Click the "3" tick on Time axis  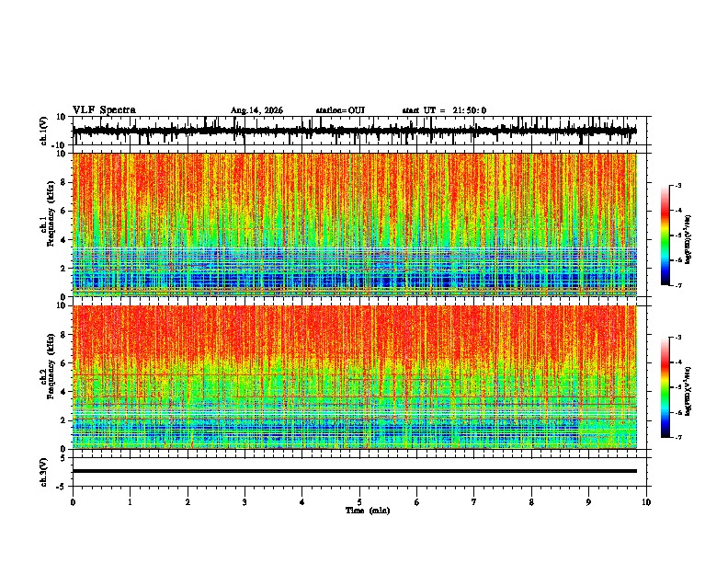245,502
